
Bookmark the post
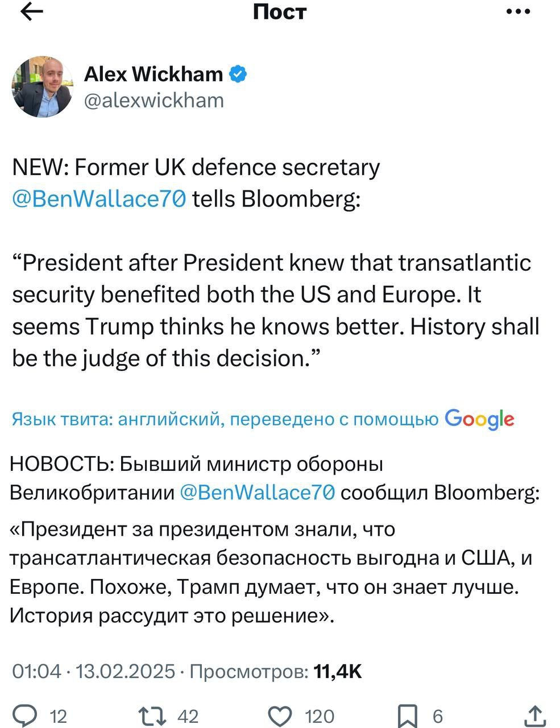coord(407,715)
